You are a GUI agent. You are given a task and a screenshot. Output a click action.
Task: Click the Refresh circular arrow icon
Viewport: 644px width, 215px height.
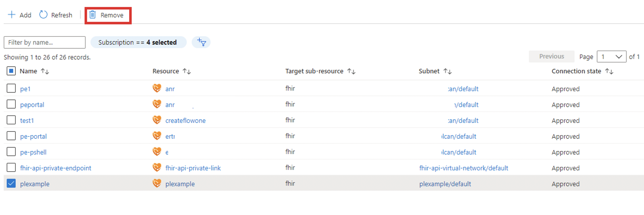tap(43, 15)
